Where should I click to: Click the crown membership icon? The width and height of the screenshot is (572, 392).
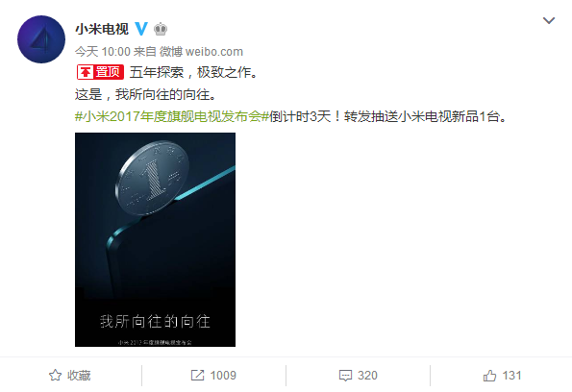161,29
